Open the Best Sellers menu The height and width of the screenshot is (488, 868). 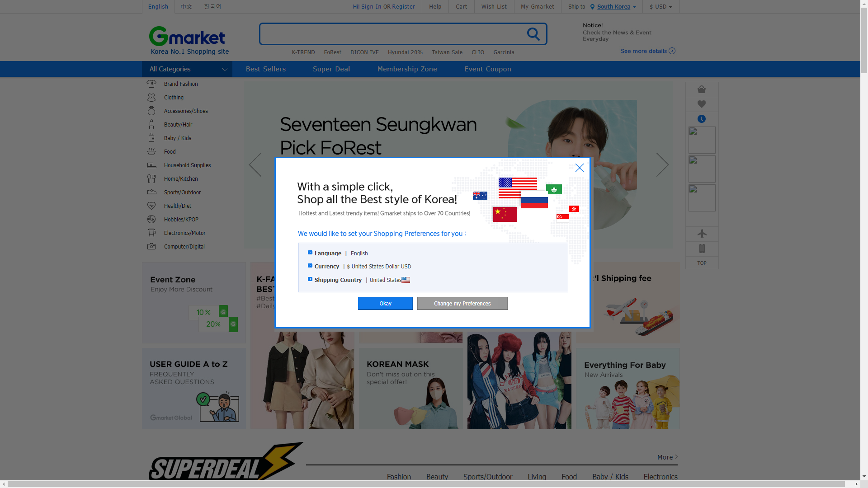(x=265, y=69)
